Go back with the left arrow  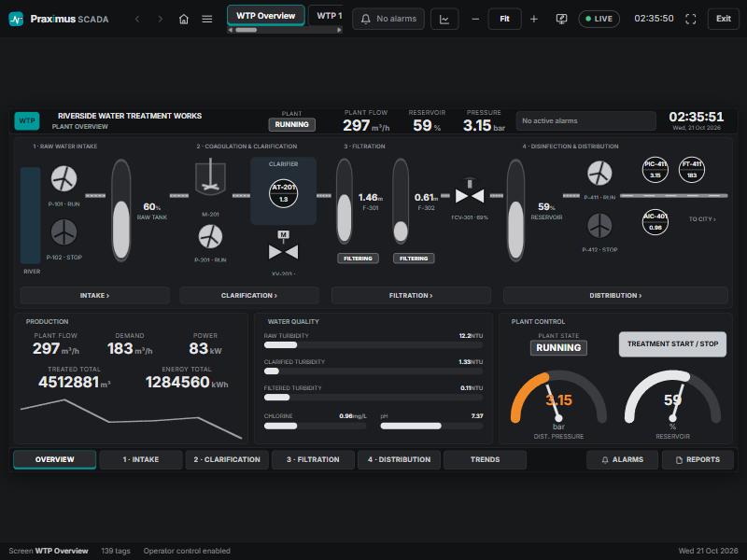coord(137,19)
